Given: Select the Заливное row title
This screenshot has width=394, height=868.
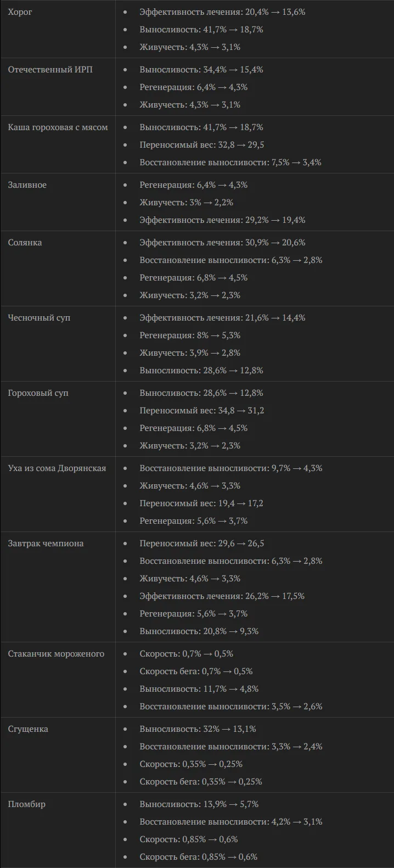Looking at the screenshot, I should tap(27, 185).
